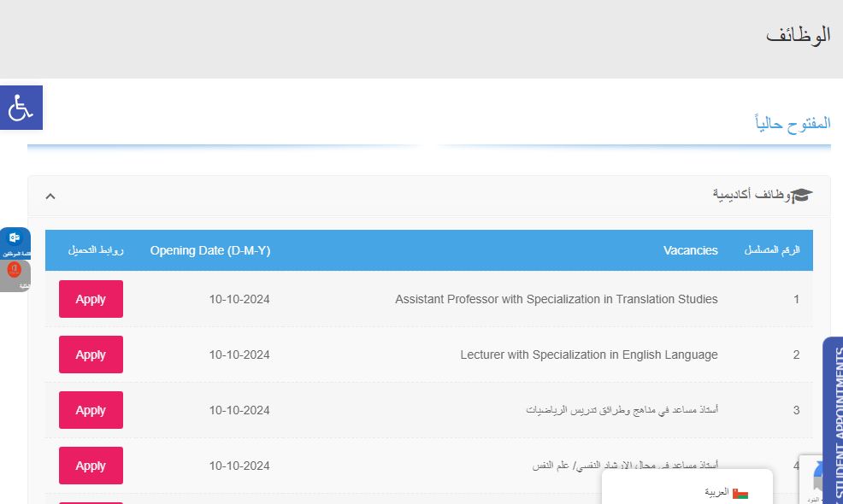The height and width of the screenshot is (504, 843).
Task: Click the Office 365 sidebar shortcut
Action: 15,273
